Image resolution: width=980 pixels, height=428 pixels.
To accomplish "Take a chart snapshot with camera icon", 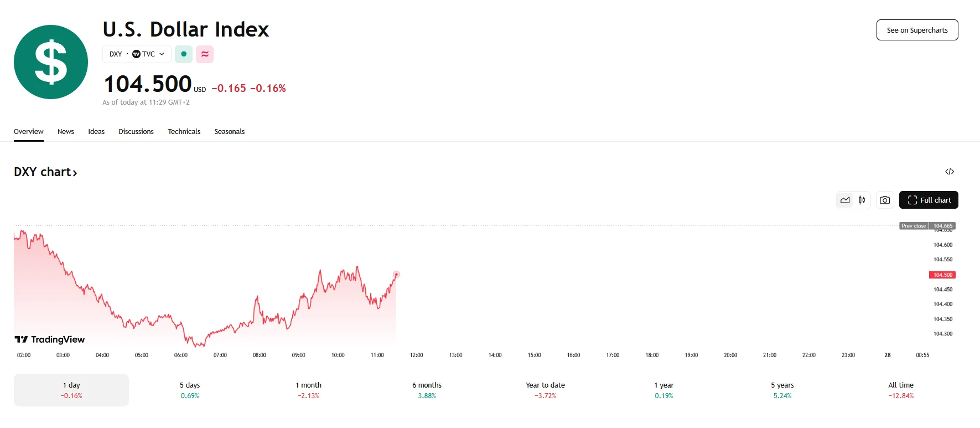I will point(885,200).
